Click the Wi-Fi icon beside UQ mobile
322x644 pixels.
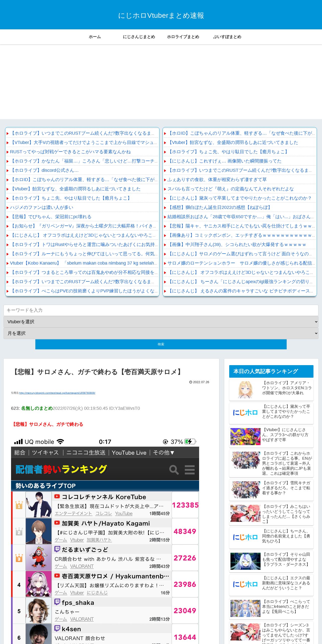tap(60, 442)
